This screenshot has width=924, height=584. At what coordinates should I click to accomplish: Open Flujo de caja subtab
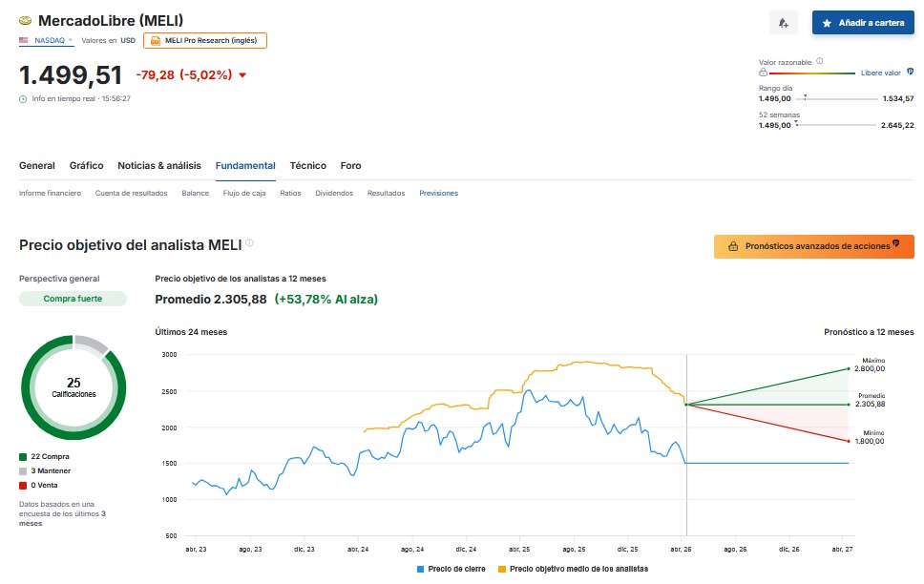tap(244, 194)
